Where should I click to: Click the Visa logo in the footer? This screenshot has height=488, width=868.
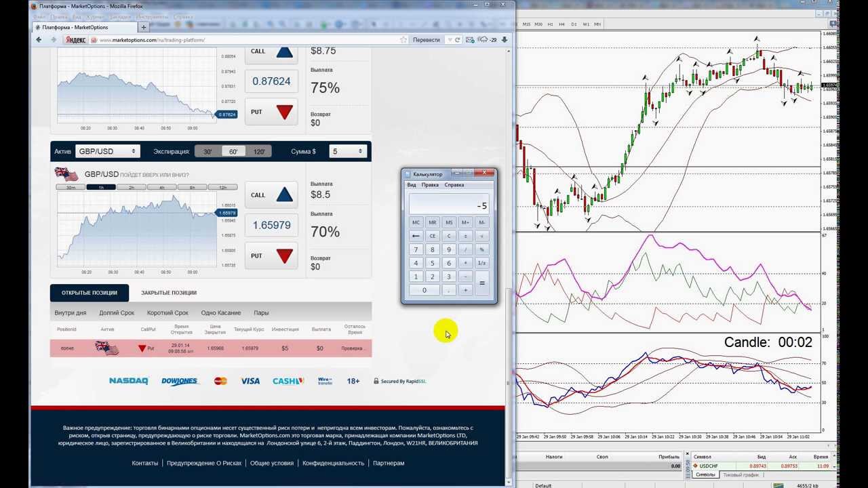[x=250, y=381]
